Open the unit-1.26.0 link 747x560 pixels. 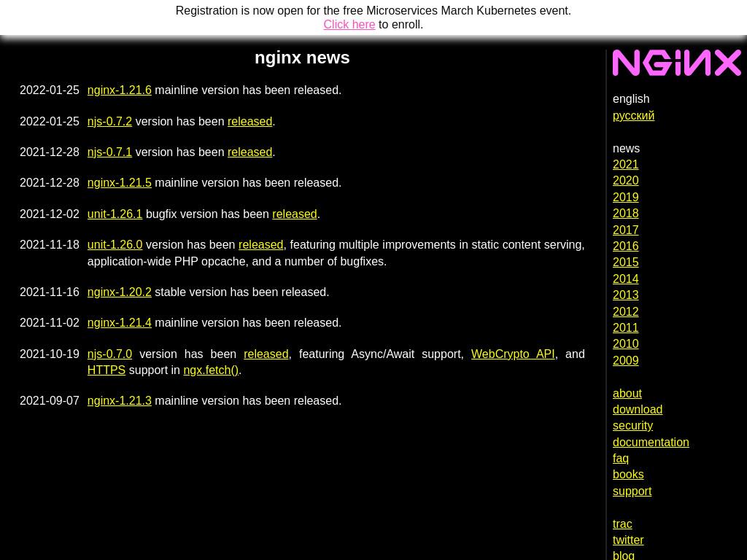[x=115, y=244]
